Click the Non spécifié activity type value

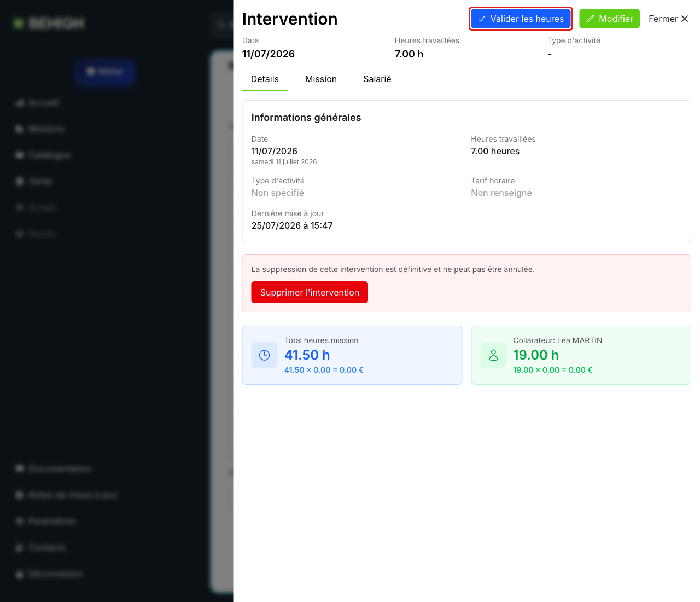coord(278,193)
